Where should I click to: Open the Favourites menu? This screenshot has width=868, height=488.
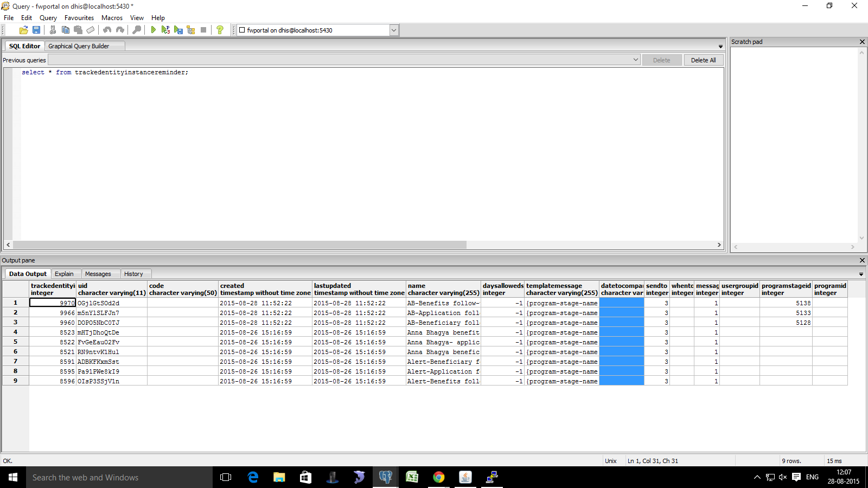point(79,18)
